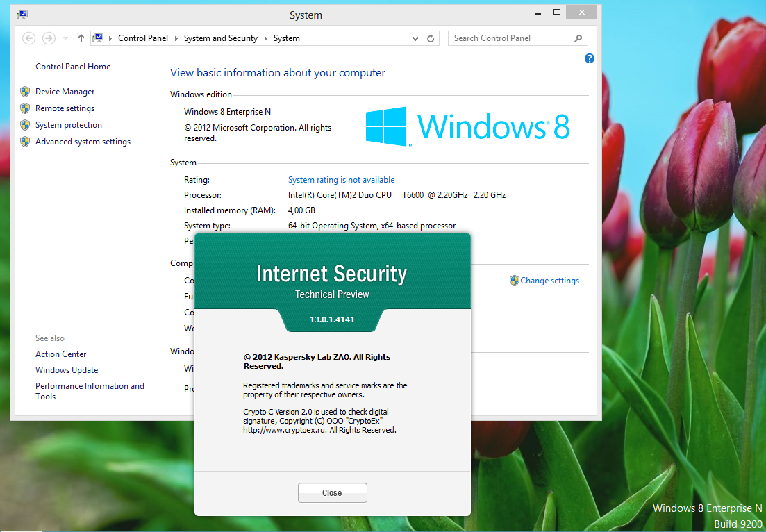Open Windows Update link
Image resolution: width=766 pixels, height=532 pixels.
pyautogui.click(x=67, y=369)
